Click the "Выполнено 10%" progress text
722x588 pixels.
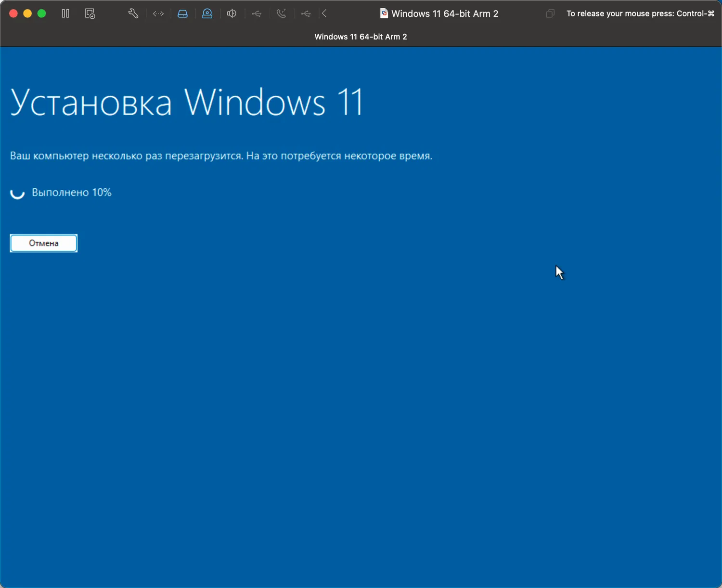tap(72, 193)
